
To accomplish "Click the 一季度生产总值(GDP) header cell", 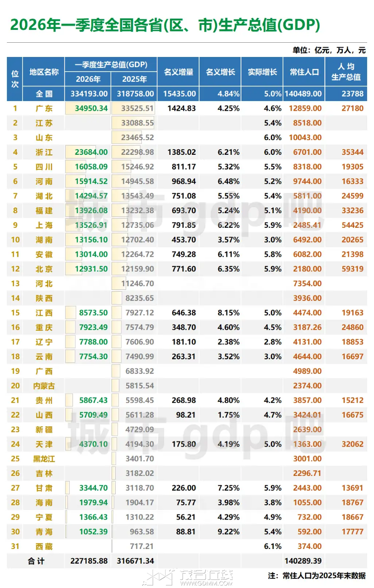I will point(111,64).
